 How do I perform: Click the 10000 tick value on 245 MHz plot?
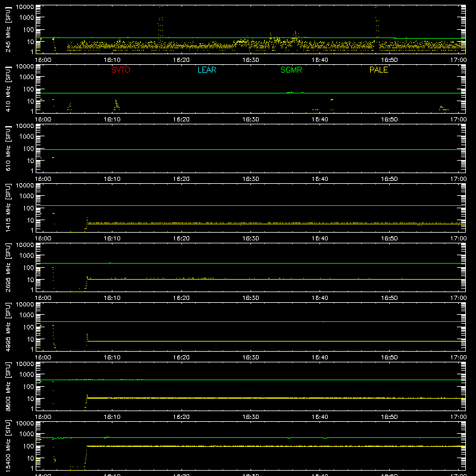click(25, 7)
